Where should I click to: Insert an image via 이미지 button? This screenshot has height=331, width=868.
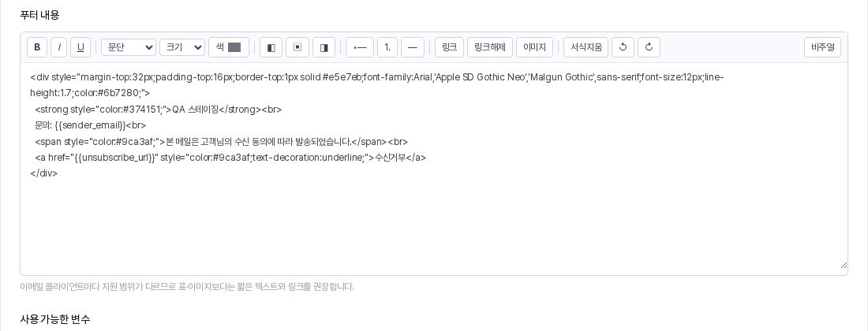tap(535, 47)
